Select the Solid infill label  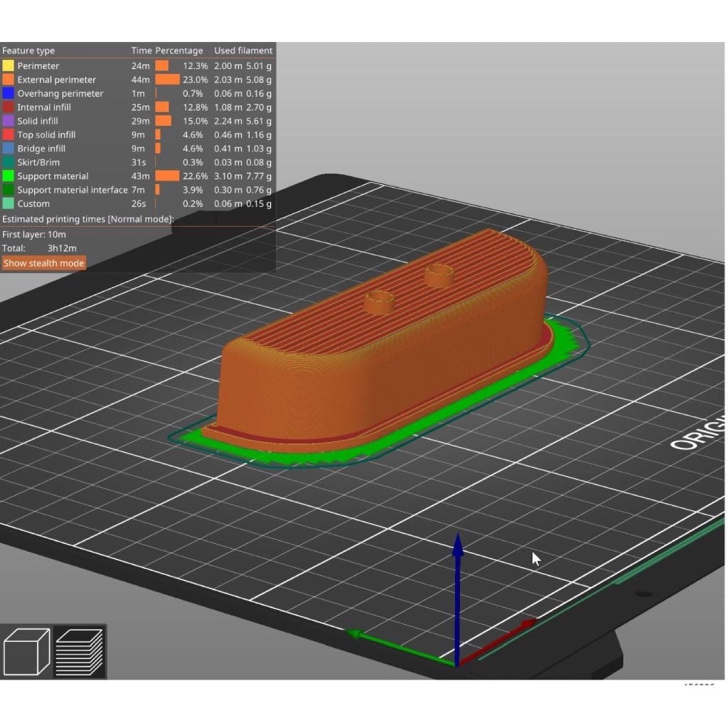coord(38,121)
